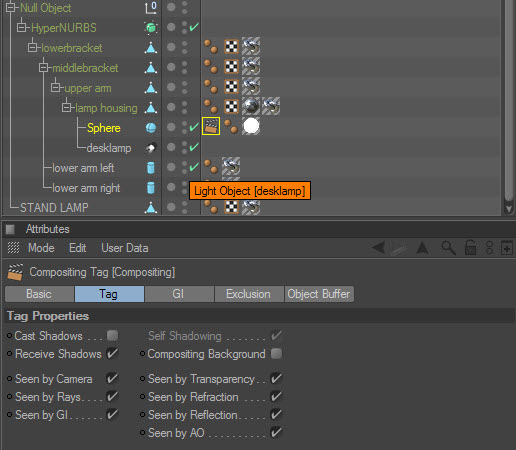This screenshot has height=450, width=516.
Task: Select the chrome sphere material on lamp housing
Action: (251, 106)
